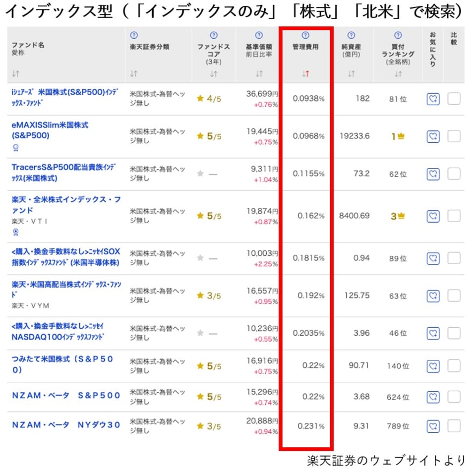Select the 楽天・VYM nickname text

click(x=30, y=305)
